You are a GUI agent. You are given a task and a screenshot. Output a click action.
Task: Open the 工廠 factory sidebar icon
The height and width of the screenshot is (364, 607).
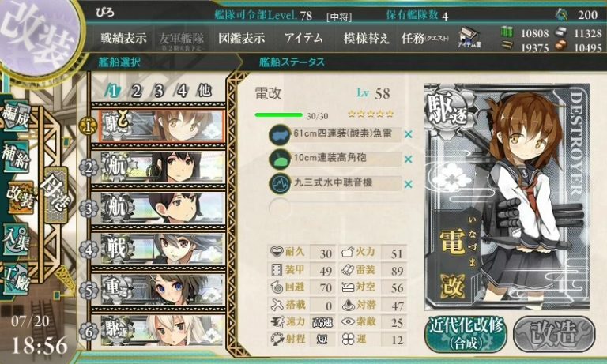coord(16,280)
